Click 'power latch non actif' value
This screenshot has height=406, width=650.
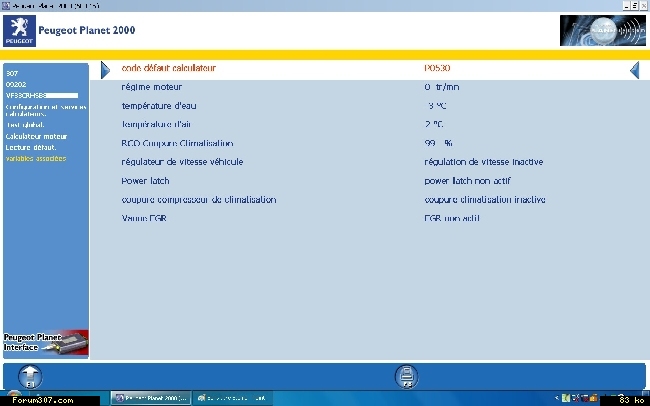point(467,181)
